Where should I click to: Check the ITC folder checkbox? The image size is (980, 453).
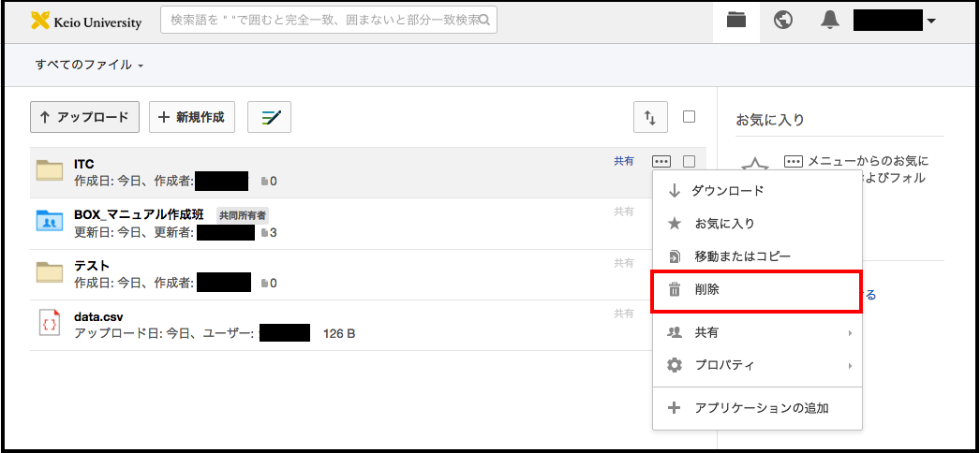click(x=689, y=161)
